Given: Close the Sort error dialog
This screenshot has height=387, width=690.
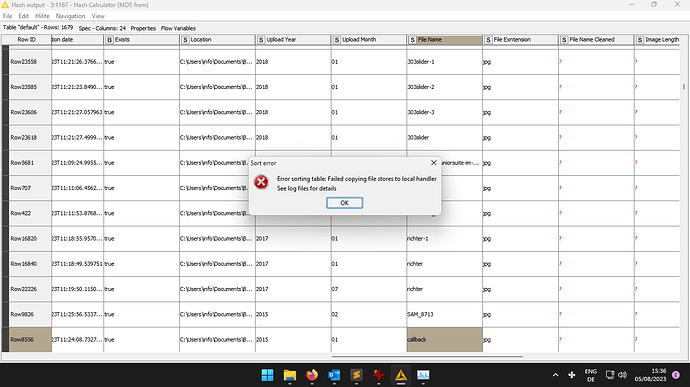Looking at the screenshot, I should 433,163.
